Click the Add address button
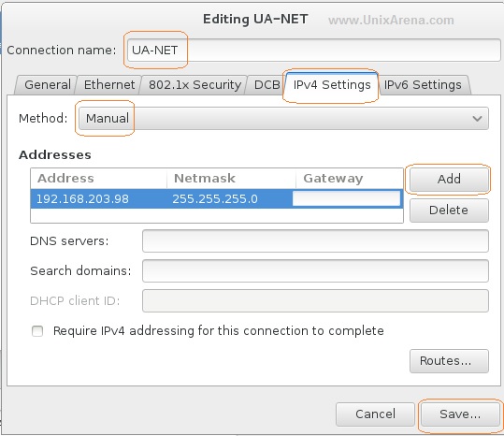 click(x=449, y=179)
